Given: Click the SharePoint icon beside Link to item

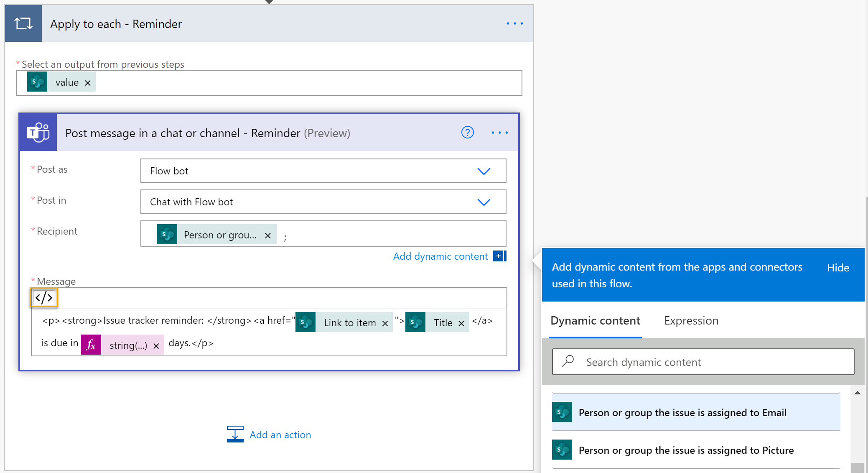Looking at the screenshot, I should (305, 322).
